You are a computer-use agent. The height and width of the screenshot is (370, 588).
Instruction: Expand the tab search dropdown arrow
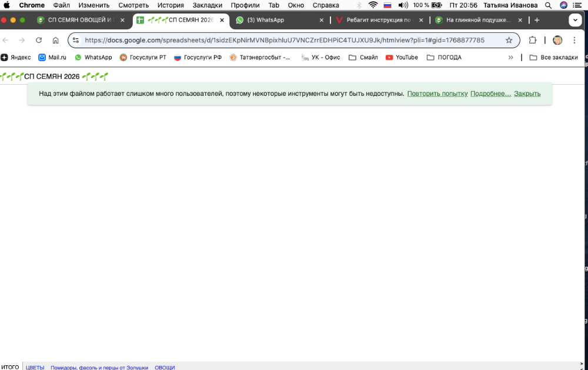point(575,20)
